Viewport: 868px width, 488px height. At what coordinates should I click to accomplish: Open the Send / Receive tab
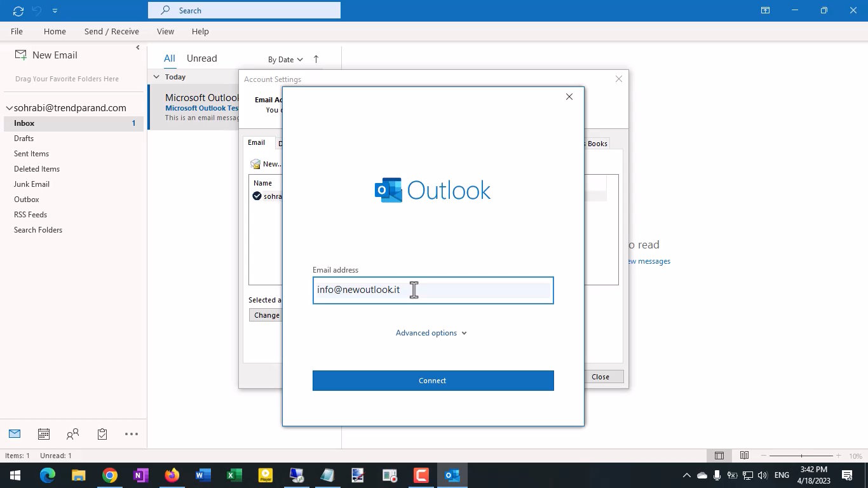click(111, 31)
